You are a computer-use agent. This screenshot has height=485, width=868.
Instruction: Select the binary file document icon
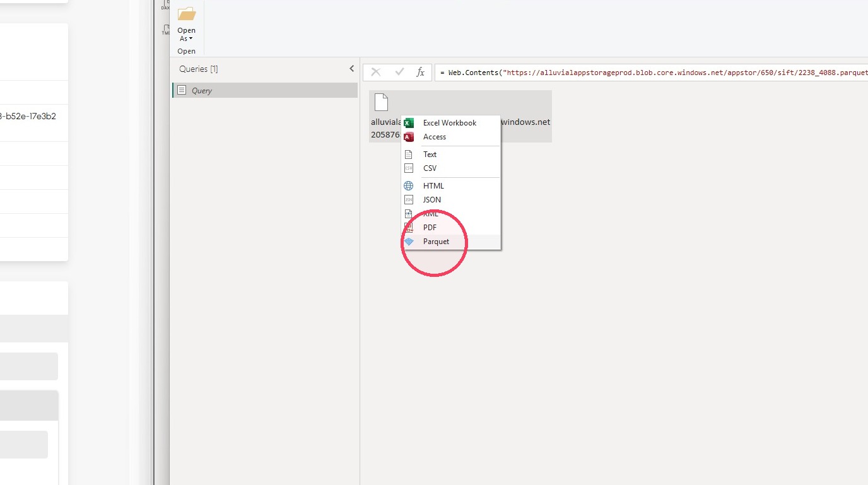pos(381,102)
